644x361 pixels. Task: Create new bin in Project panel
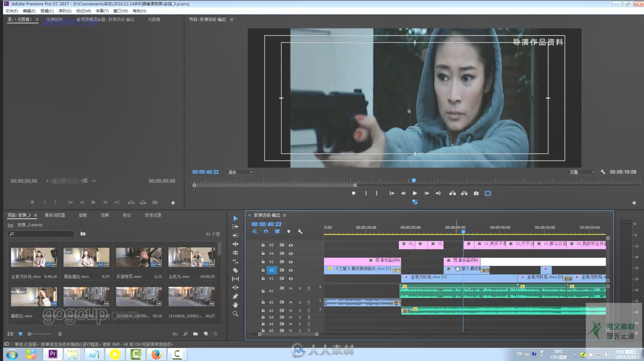(195, 334)
